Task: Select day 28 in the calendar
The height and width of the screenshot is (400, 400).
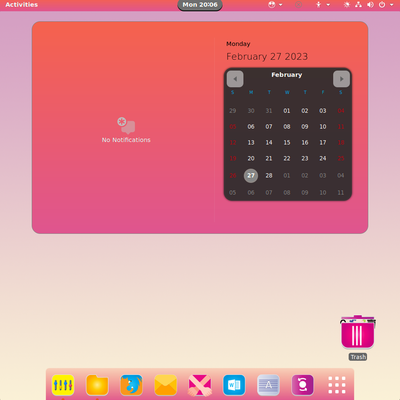Action: (269, 176)
